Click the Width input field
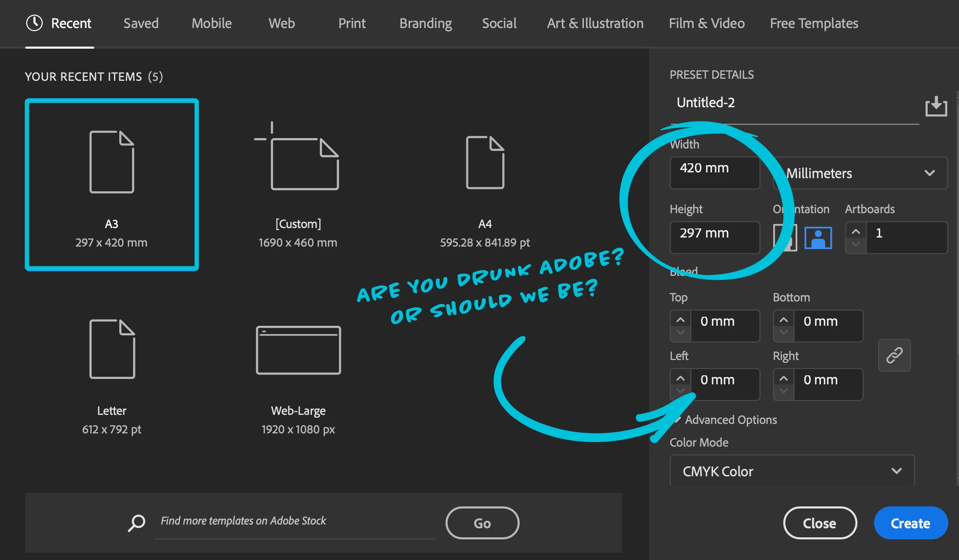The image size is (959, 560). tap(715, 173)
